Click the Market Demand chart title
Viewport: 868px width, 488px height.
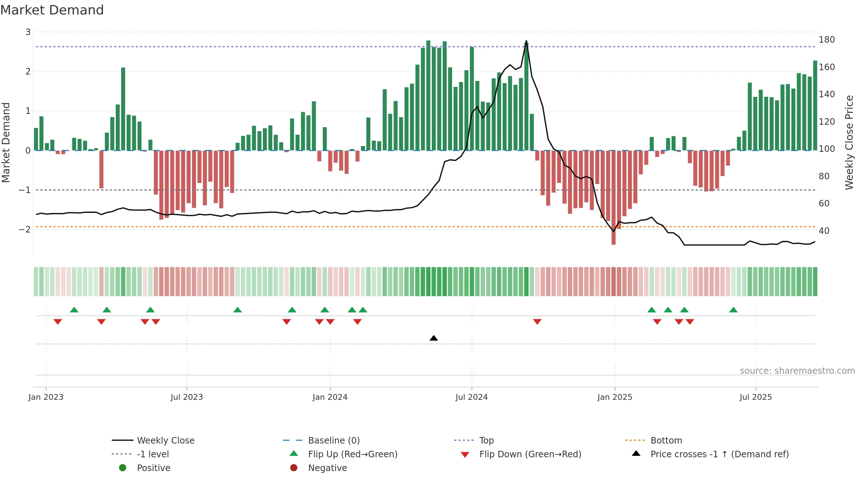[52, 10]
